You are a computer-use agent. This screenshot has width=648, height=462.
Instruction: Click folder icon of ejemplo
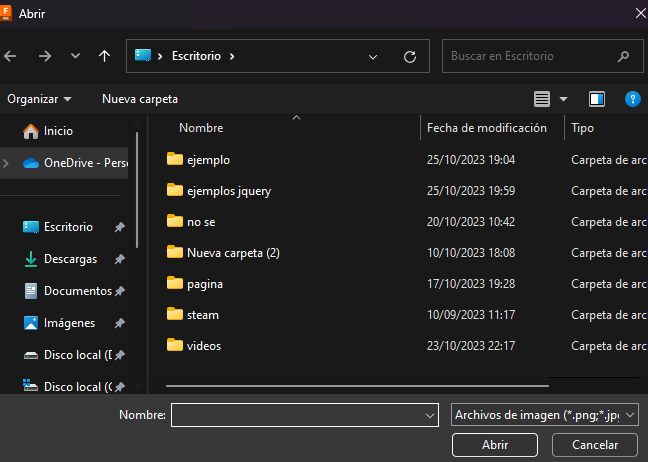[x=175, y=159]
